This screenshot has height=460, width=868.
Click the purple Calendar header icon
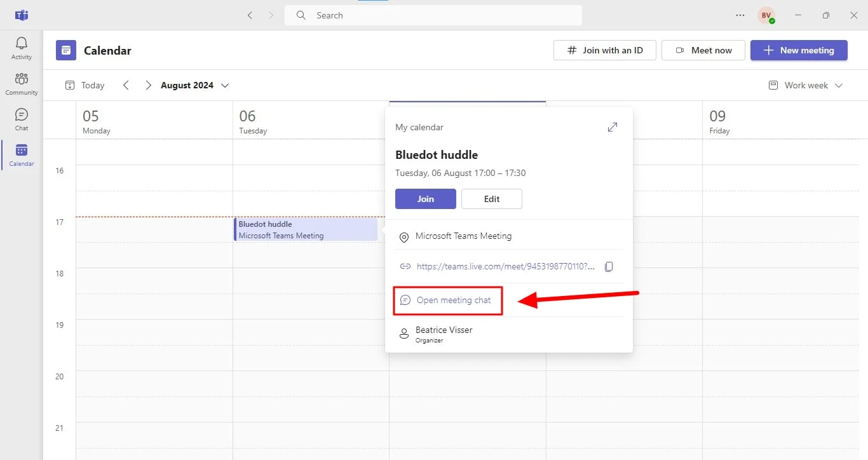66,50
